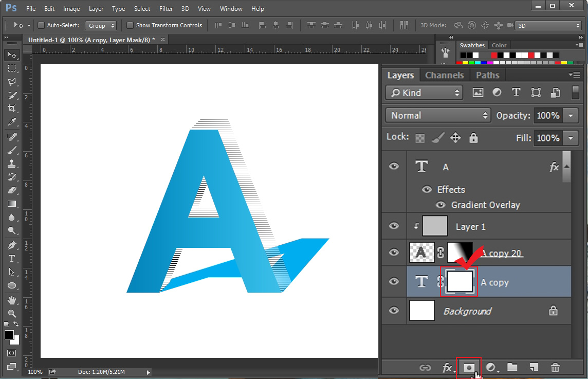Select the Move tool in toolbox

tap(12, 55)
